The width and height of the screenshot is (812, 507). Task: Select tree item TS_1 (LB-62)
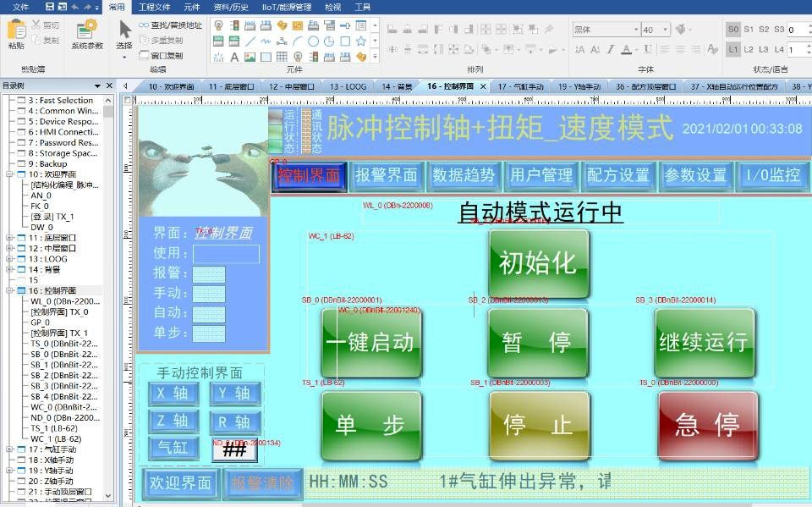pos(54,428)
